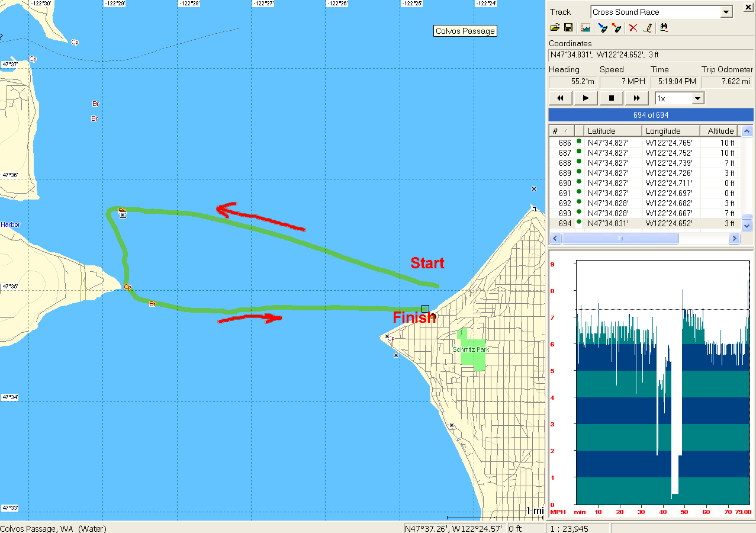
Task: Click the edit track pencil icon
Action: pyautogui.click(x=647, y=28)
